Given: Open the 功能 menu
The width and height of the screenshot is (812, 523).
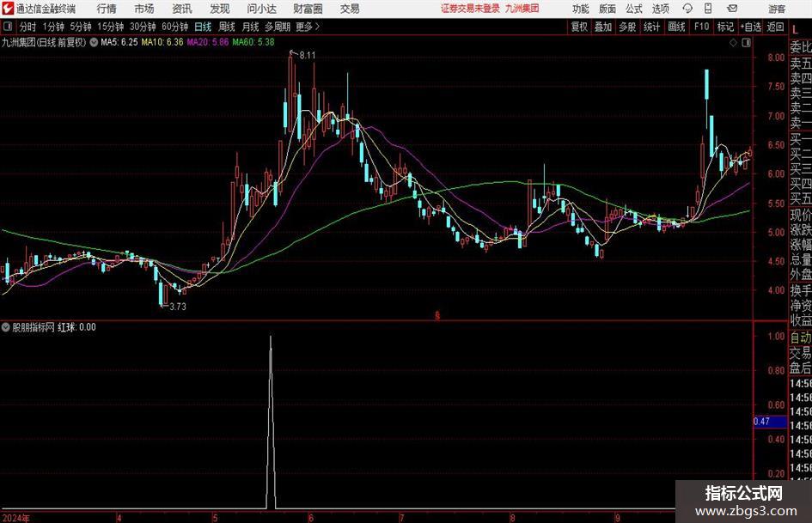Looking at the screenshot, I should coord(581,9).
